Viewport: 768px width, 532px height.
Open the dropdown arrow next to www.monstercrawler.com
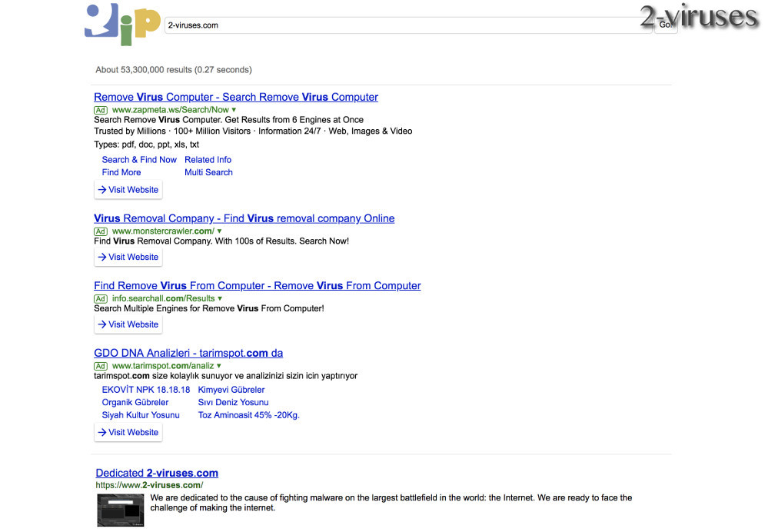pos(218,231)
